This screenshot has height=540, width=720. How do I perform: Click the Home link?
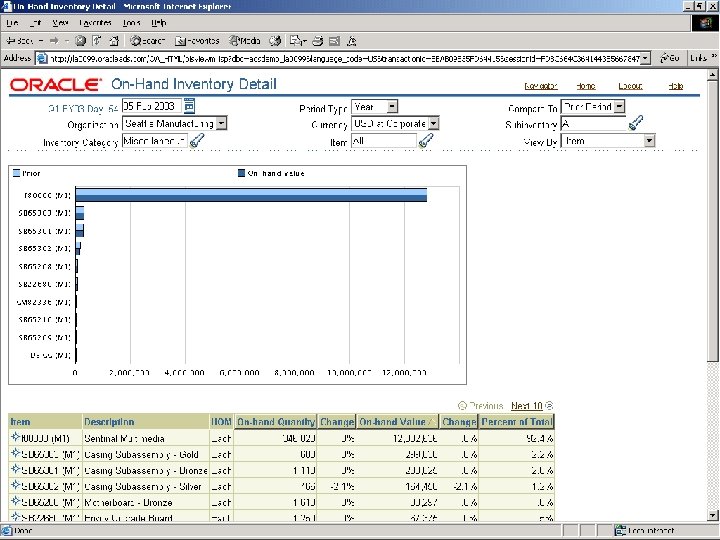585,87
